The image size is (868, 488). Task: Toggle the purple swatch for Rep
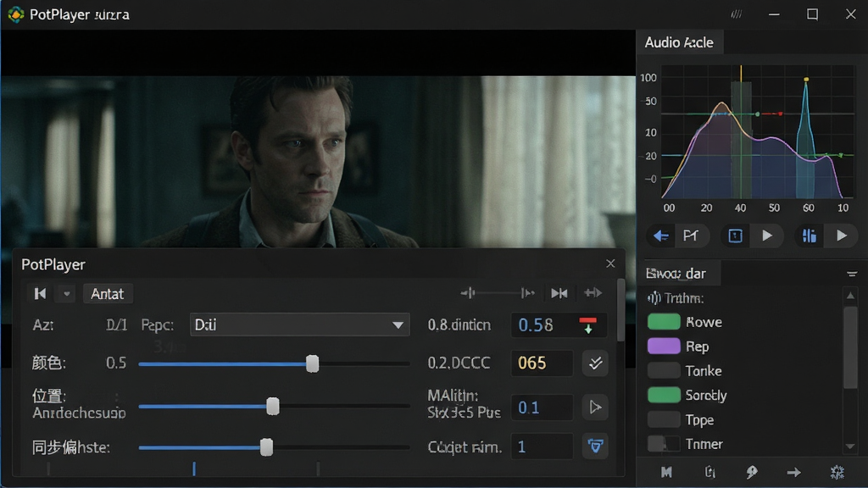(664, 347)
